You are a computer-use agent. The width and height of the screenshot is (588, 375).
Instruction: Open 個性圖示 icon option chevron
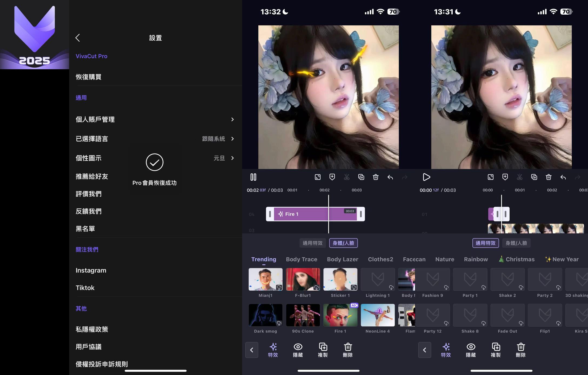(x=232, y=158)
